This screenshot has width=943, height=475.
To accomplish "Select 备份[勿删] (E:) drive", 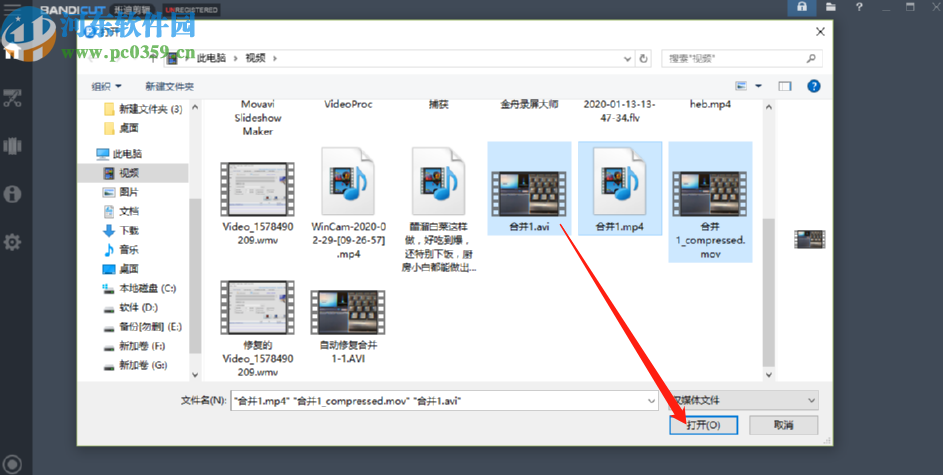I will [x=142, y=327].
